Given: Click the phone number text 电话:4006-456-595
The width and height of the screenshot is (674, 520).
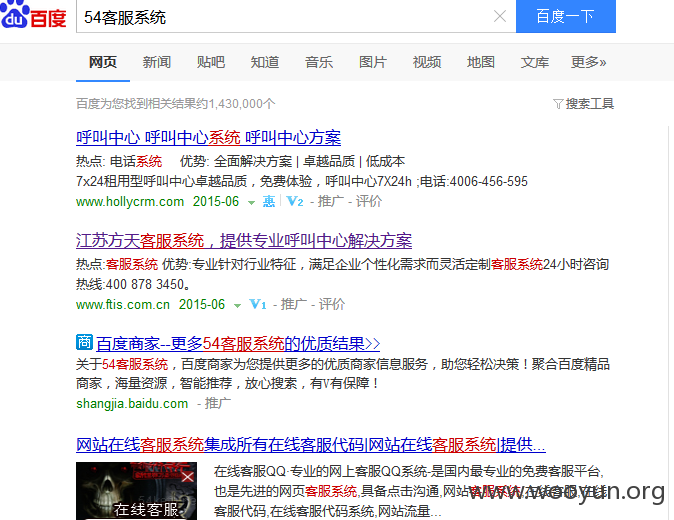Looking at the screenshot, I should pos(473,181).
